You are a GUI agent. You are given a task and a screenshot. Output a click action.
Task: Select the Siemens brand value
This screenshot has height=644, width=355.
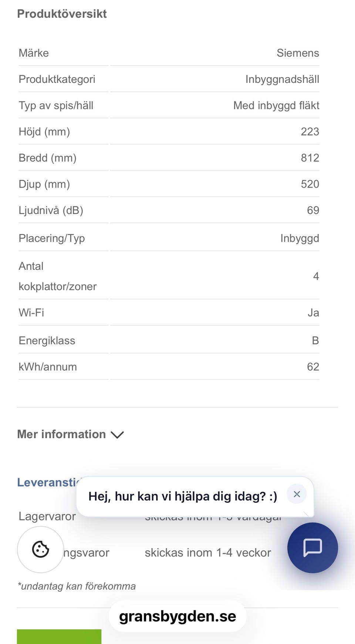point(298,53)
